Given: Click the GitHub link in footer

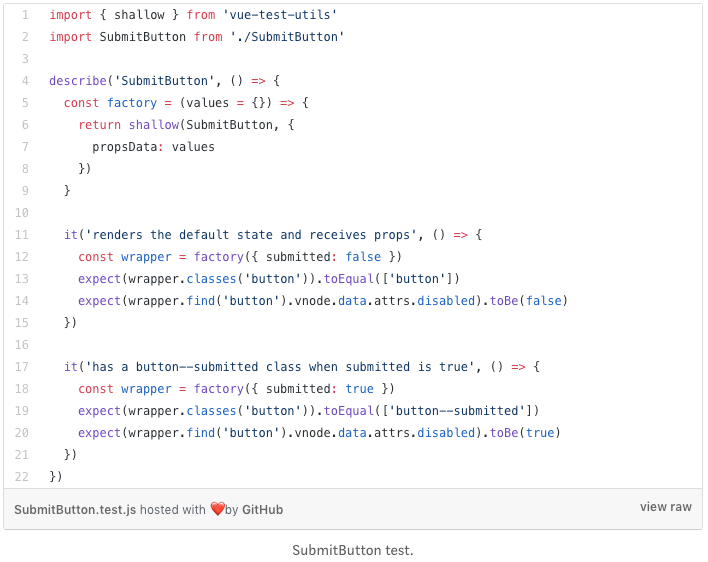Looking at the screenshot, I should pos(262,510).
